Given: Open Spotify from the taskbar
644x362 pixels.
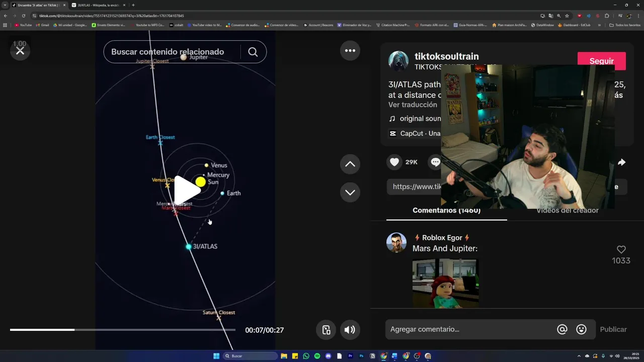Looking at the screenshot, I should (317, 356).
